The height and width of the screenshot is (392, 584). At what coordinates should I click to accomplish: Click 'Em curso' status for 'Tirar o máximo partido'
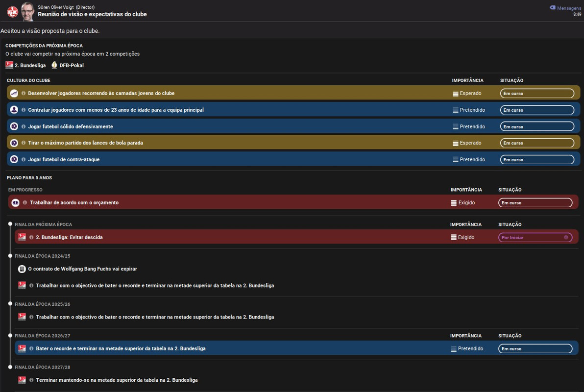tap(536, 143)
